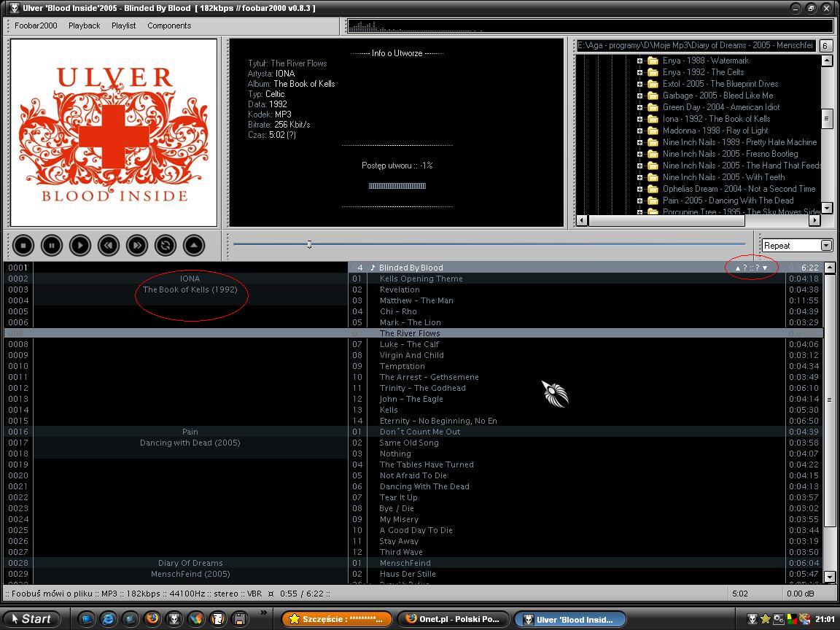Viewport: 840px width, 630px height.
Task: Select the Kells Opening Theme track
Action: [x=421, y=279]
